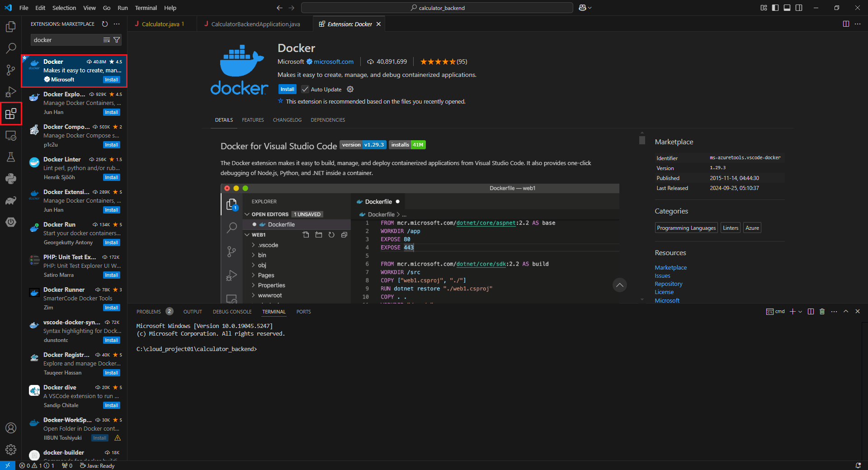Switch to the PROBLEMS panel tab
The image size is (868, 470).
point(149,312)
